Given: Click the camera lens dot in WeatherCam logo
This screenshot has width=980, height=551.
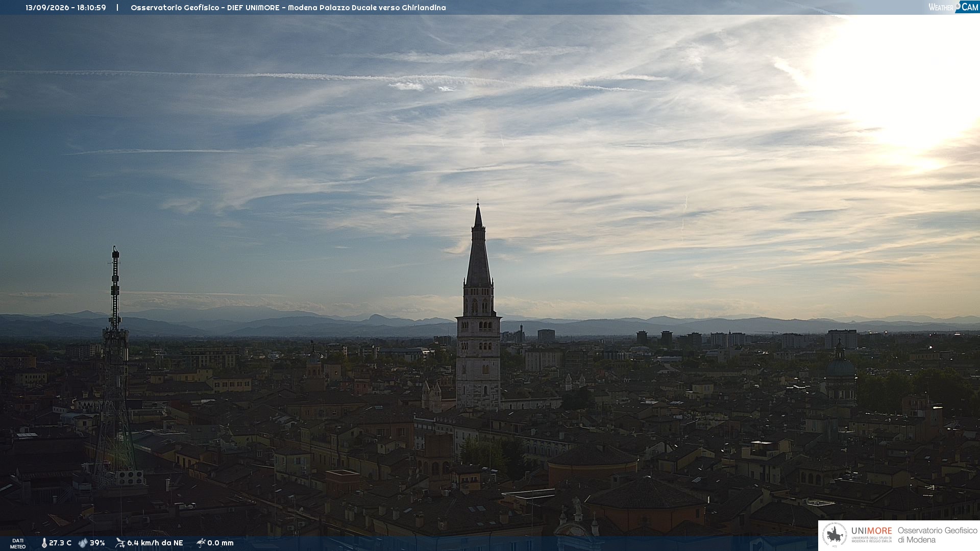Looking at the screenshot, I should coord(958,6).
